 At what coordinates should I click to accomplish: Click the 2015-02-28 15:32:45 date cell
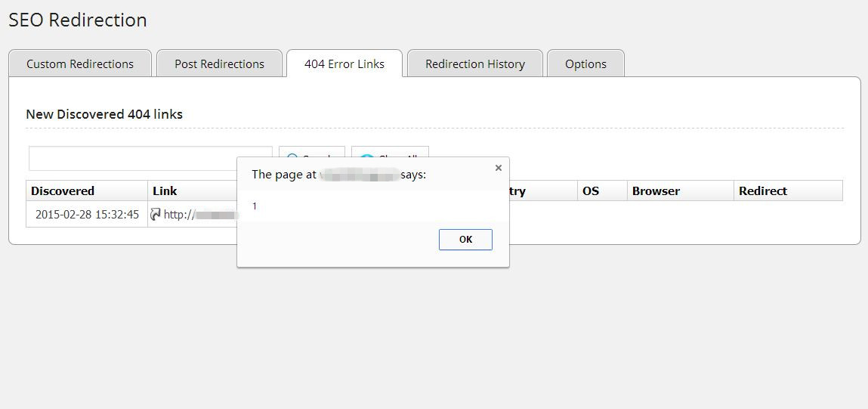87,215
